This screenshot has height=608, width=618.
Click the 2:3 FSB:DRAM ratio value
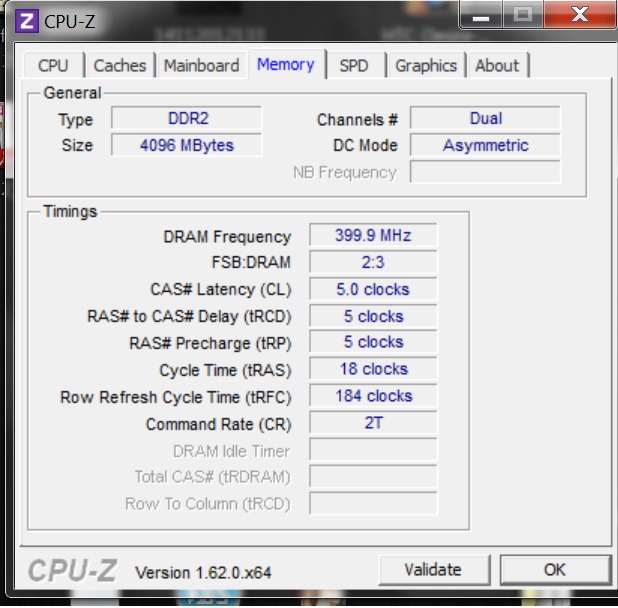pyautogui.click(x=373, y=262)
